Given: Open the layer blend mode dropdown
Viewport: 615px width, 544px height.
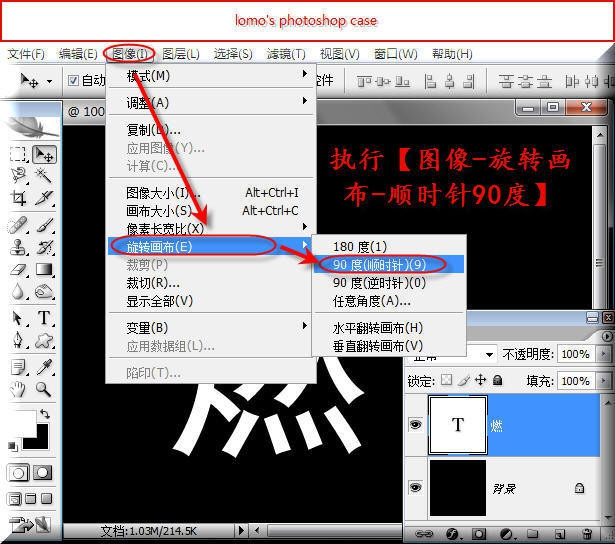Looking at the screenshot, I should pyautogui.click(x=489, y=355).
